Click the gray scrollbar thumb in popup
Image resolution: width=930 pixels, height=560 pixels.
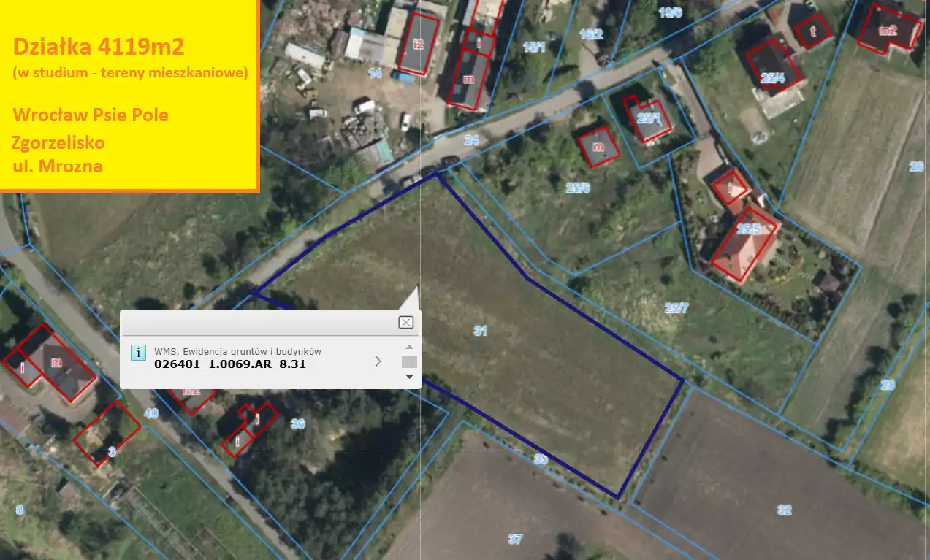pyautogui.click(x=409, y=361)
